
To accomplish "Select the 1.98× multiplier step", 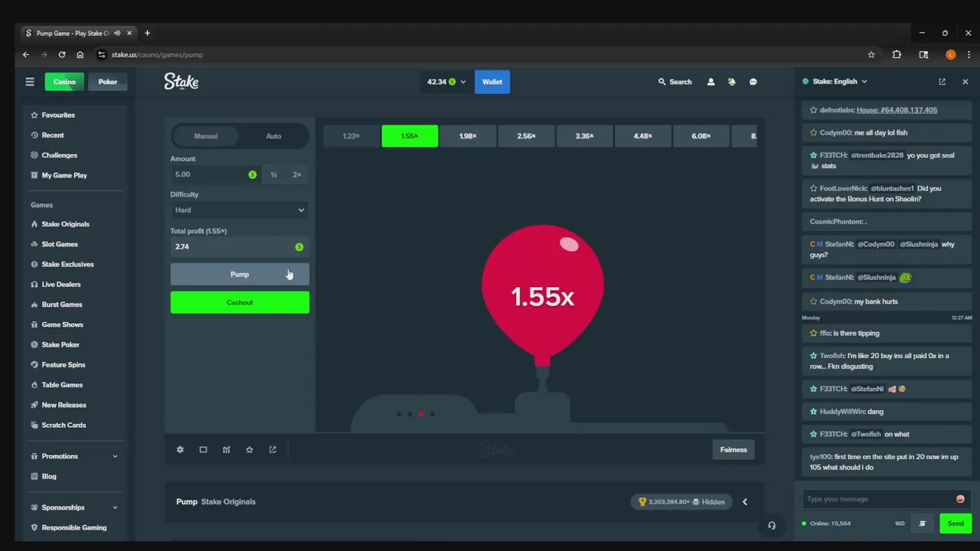I will [468, 136].
